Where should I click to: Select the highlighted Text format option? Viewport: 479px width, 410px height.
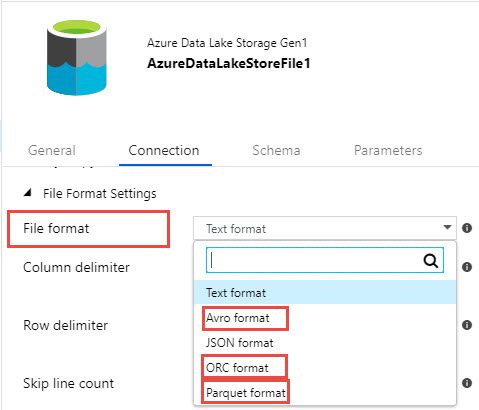325,292
